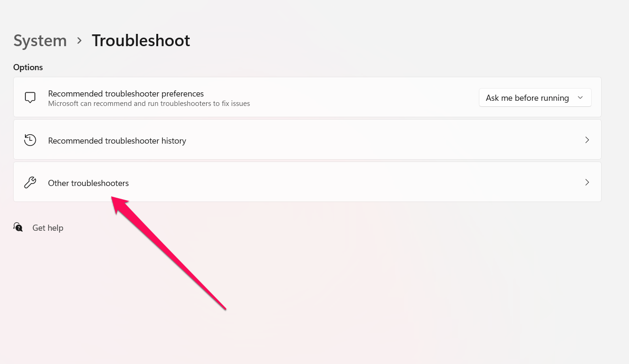The image size is (629, 364).
Task: Click the clock history icon
Action: (x=30, y=140)
